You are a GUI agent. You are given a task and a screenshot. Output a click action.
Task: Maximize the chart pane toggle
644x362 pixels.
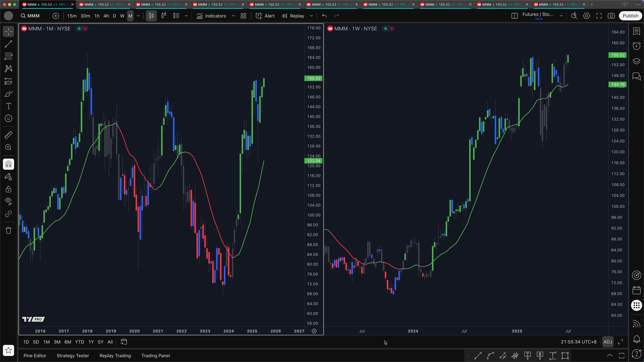pyautogui.click(x=620, y=342)
